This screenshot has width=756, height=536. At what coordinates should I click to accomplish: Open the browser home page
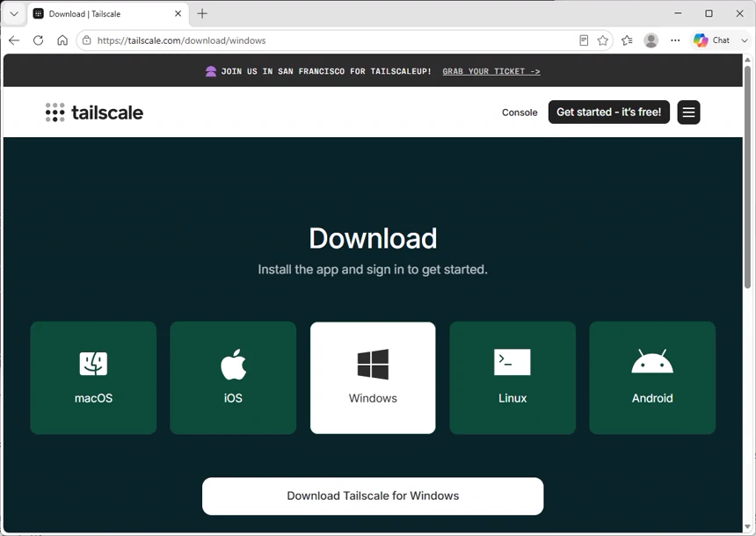[x=62, y=40]
